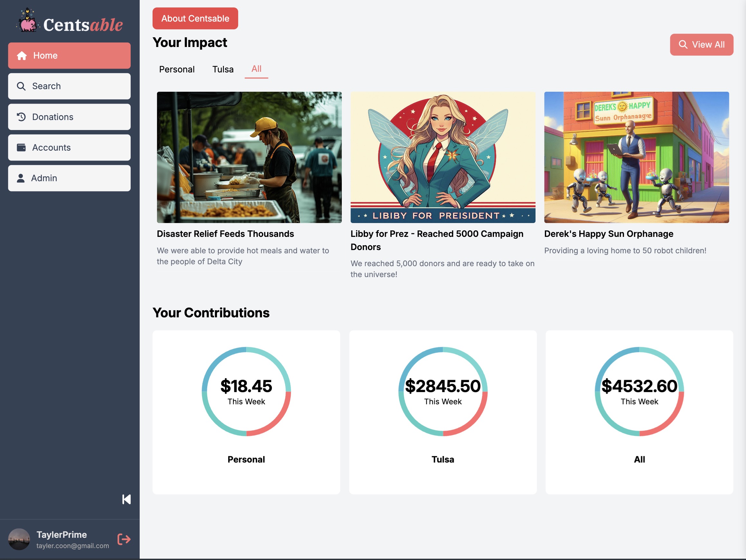Viewport: 746px width, 560px height.
Task: Collapse the sidebar with the arrow icon
Action: click(x=126, y=499)
